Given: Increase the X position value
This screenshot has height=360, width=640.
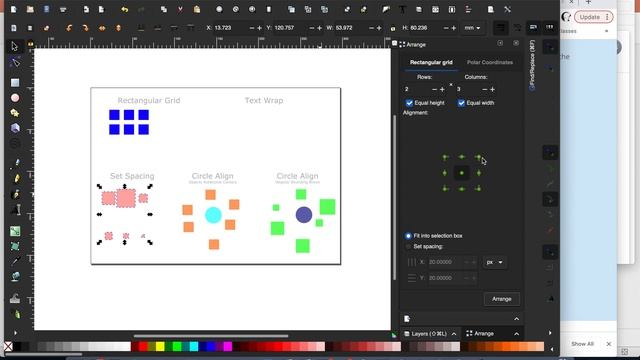Looking at the screenshot, I should (259, 28).
